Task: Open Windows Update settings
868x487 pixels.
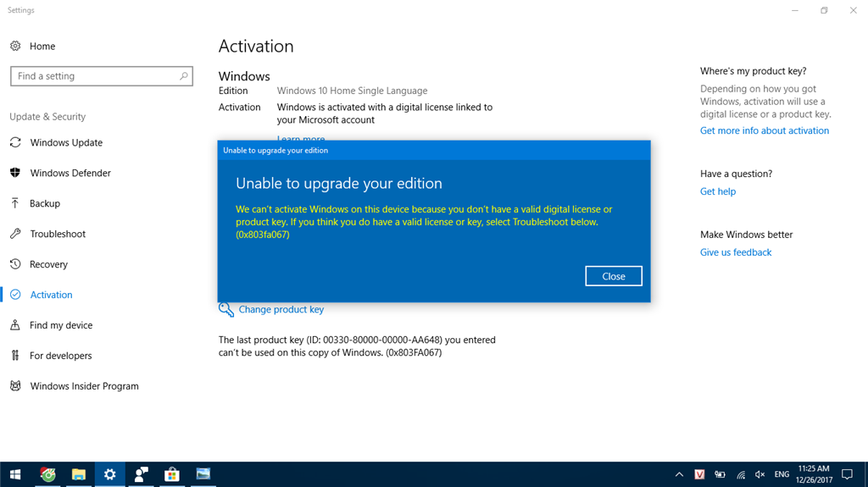Action: tap(66, 142)
